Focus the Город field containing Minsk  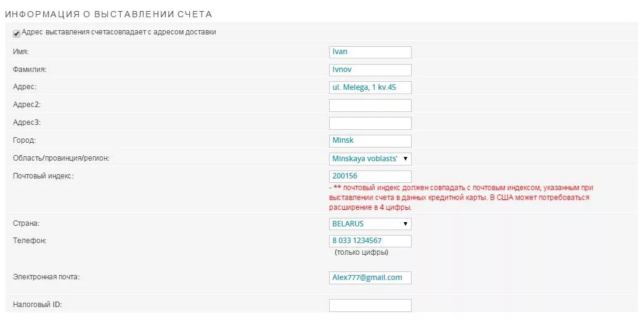point(370,141)
